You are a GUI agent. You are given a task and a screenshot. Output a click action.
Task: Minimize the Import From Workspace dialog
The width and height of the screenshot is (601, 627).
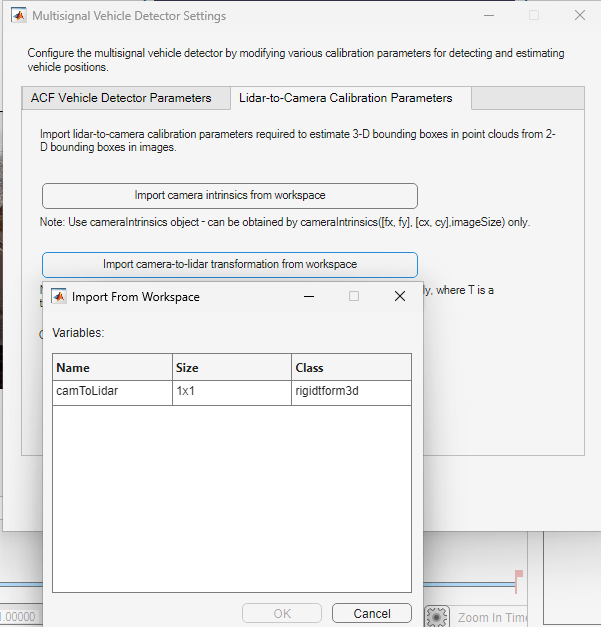(x=309, y=296)
